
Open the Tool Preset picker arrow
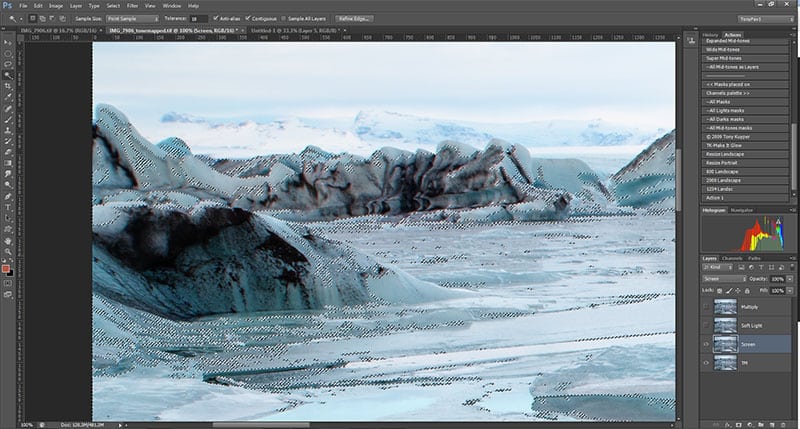pyautogui.click(x=20, y=19)
